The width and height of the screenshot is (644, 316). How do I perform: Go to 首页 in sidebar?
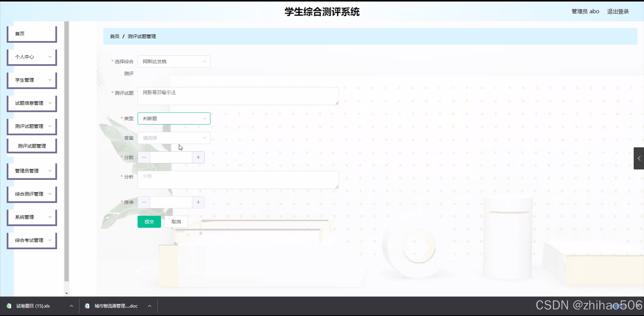click(32, 34)
